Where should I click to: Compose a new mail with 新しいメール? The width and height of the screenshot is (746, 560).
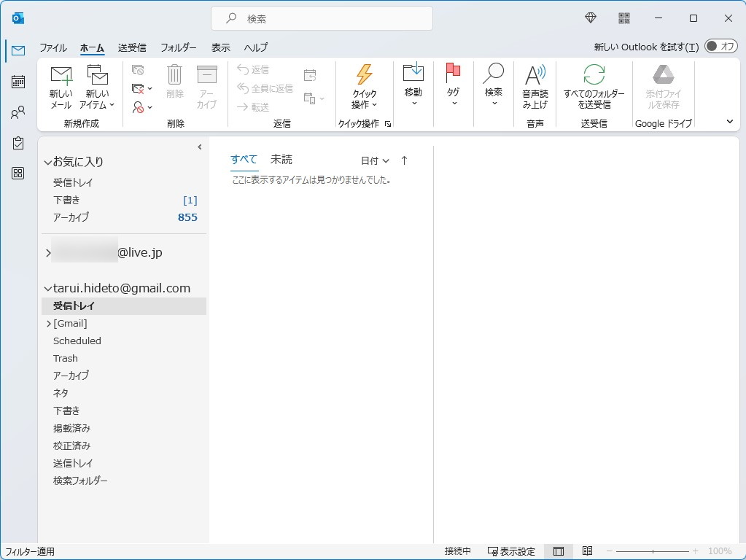61,87
